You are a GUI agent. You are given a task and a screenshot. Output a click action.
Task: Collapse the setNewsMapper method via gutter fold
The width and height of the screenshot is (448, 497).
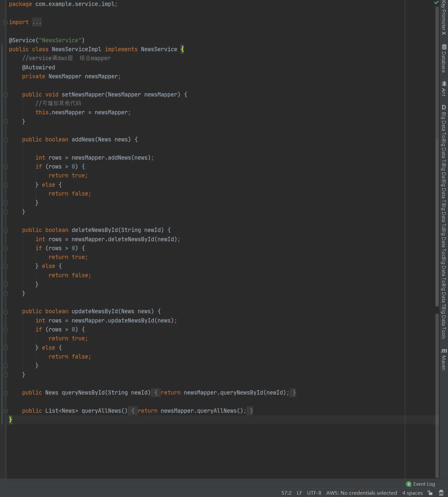pos(6,95)
